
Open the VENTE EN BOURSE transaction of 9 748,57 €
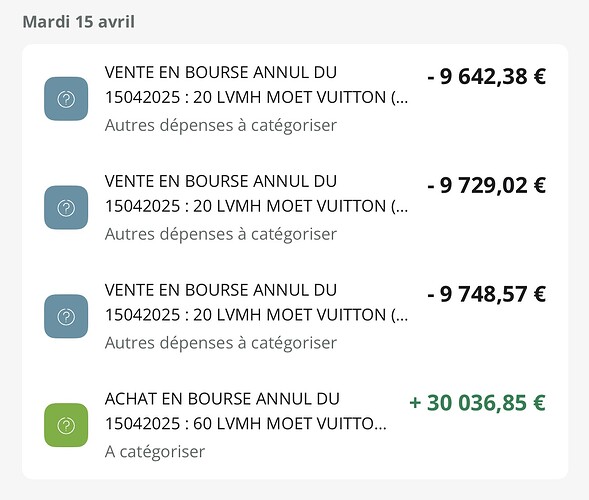295,316
